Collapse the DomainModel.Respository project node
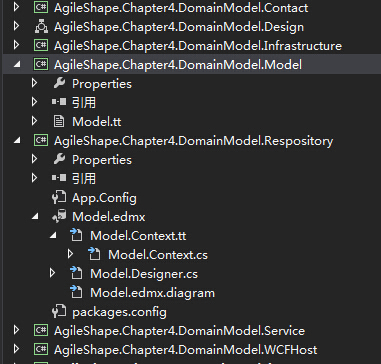 pyautogui.click(x=17, y=141)
